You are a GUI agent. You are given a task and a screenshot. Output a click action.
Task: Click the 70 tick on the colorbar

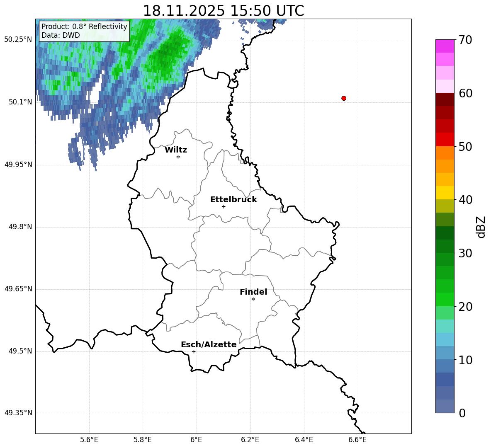(x=465, y=40)
